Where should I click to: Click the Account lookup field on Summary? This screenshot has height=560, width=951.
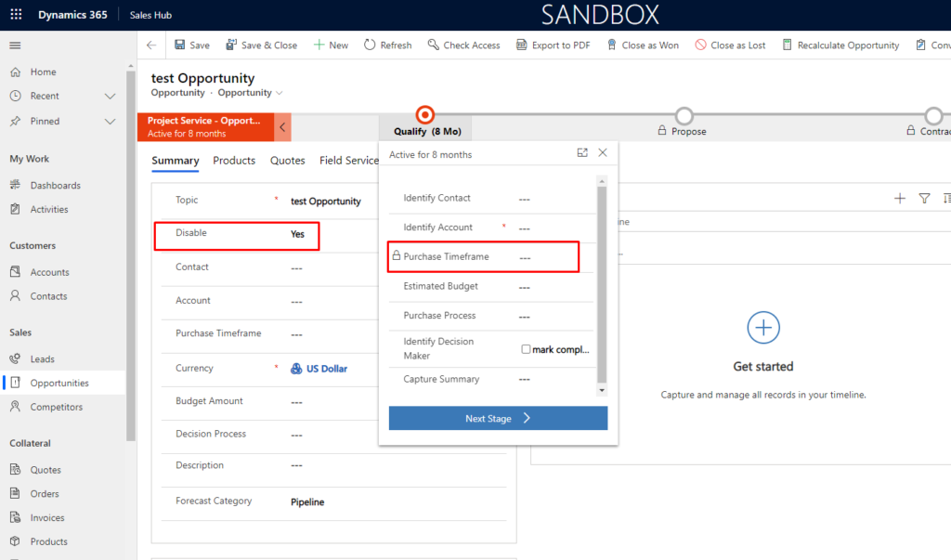point(333,301)
